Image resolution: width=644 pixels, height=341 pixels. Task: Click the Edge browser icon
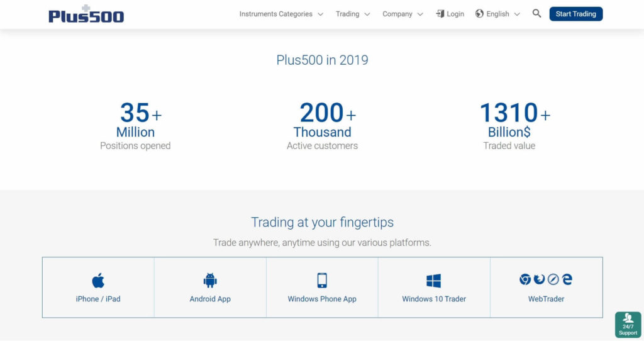coord(567,279)
